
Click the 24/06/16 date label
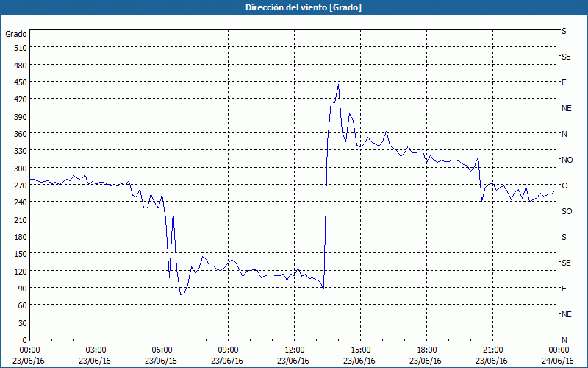pyautogui.click(x=558, y=361)
